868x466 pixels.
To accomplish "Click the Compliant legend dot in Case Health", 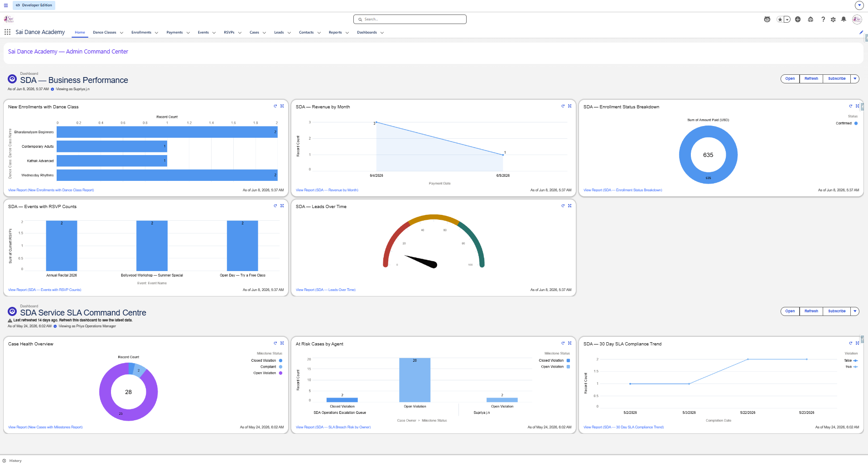I will [x=280, y=367].
